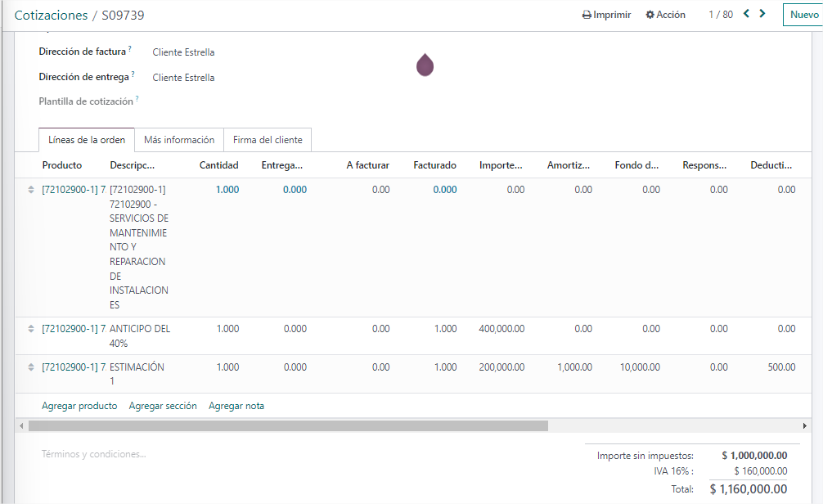This screenshot has width=823, height=504.
Task: Go to next record arrow
Action: coord(762,14)
